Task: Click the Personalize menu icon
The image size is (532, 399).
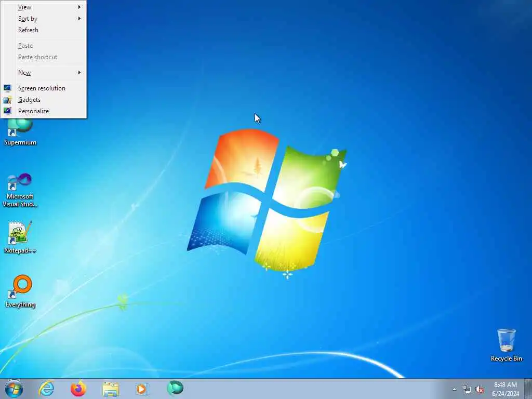Action: [7, 111]
